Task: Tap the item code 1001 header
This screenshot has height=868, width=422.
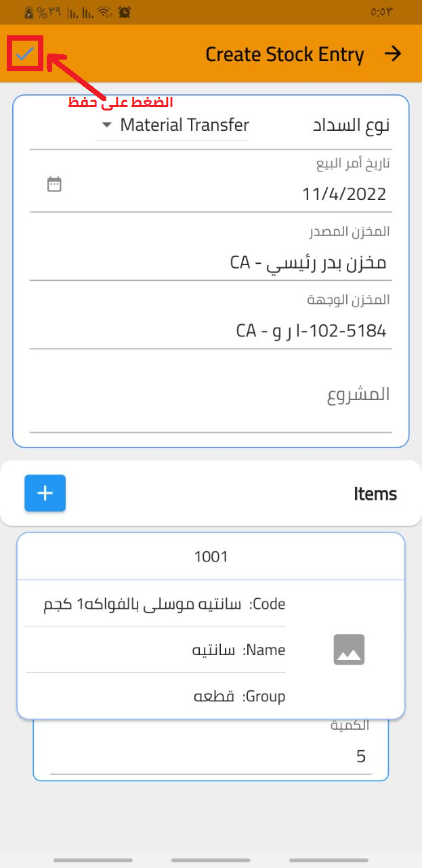Action: [x=211, y=557]
